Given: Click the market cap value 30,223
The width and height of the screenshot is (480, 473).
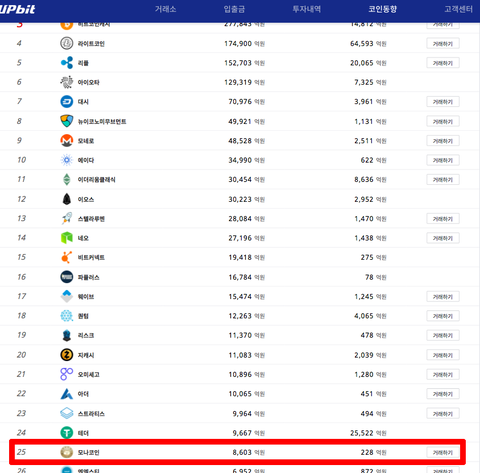Looking at the screenshot, I should click(x=240, y=199).
